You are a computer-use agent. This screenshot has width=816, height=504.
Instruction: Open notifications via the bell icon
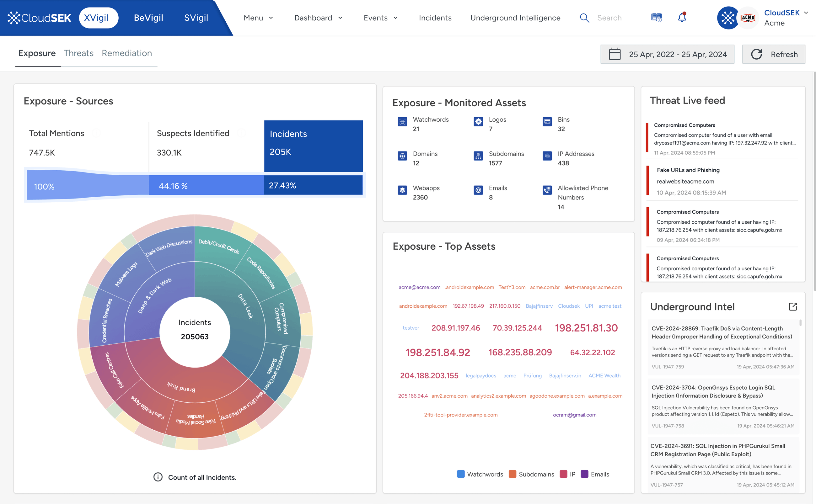[x=682, y=17]
